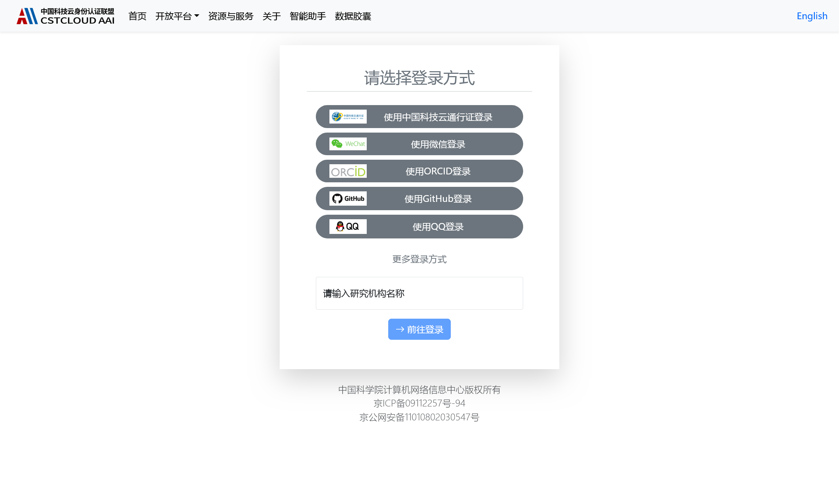This screenshot has height=504, width=839.
Task: Click the 中国科学院计算机网络信息中心版权所有 text
Action: point(419,390)
